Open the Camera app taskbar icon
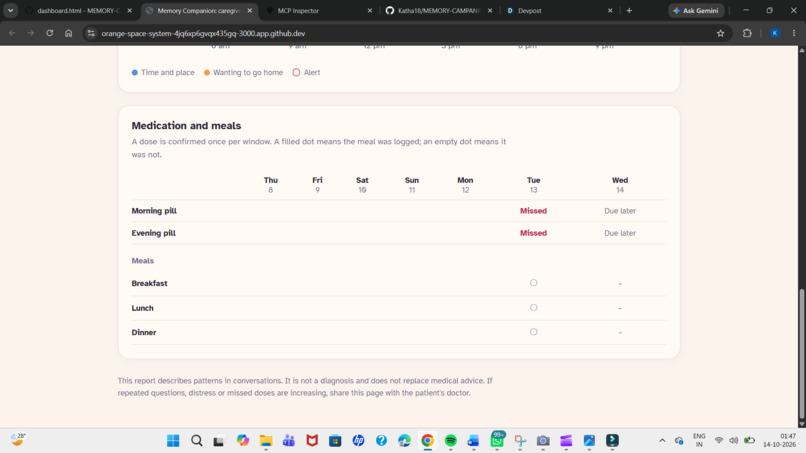Viewport: 806px width, 453px height. tap(543, 441)
